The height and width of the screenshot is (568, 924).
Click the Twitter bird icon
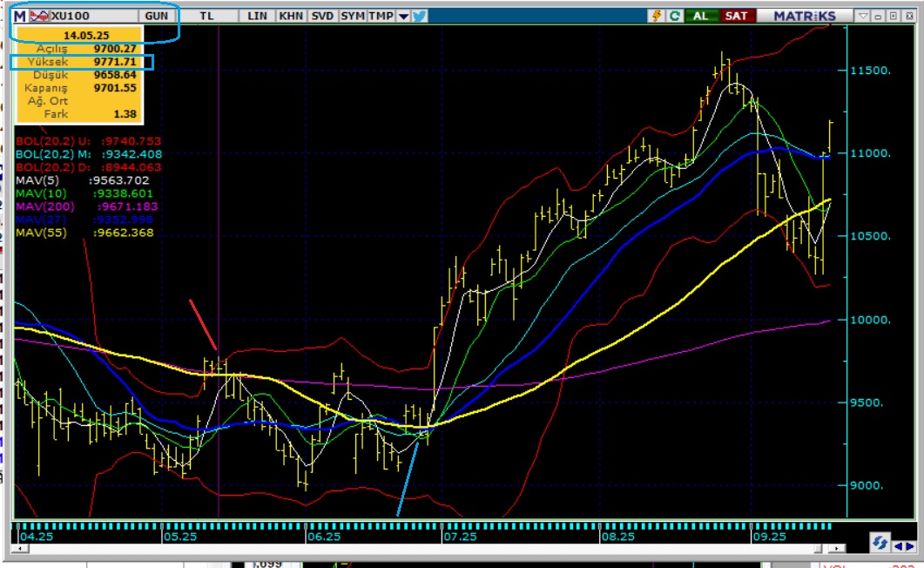[419, 16]
